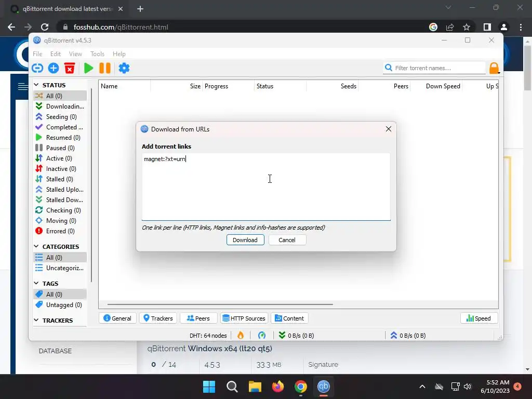Open the Help menu in qBittorrent
532x399 pixels.
tap(119, 54)
